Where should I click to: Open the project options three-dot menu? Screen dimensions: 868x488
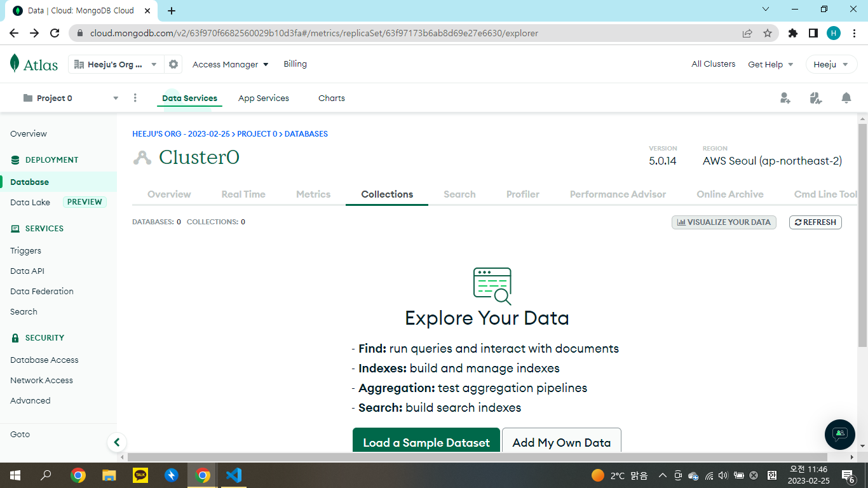pyautogui.click(x=135, y=98)
